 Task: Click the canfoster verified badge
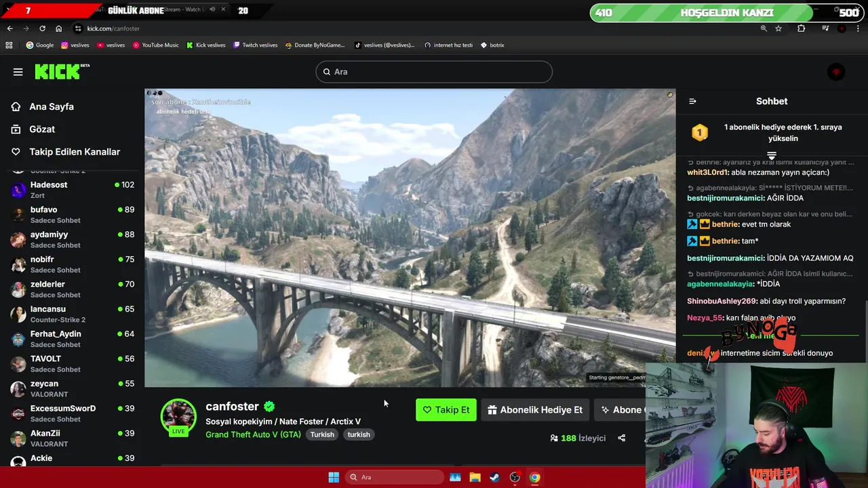coord(269,407)
